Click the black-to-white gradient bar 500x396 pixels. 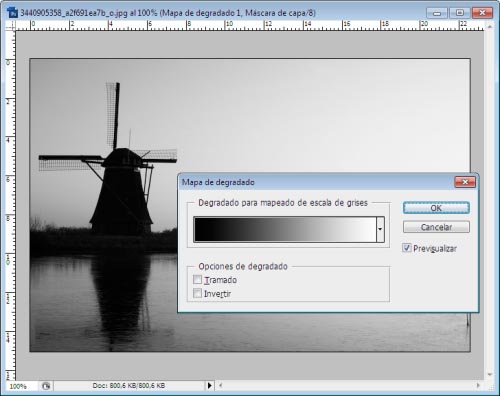pos(285,229)
